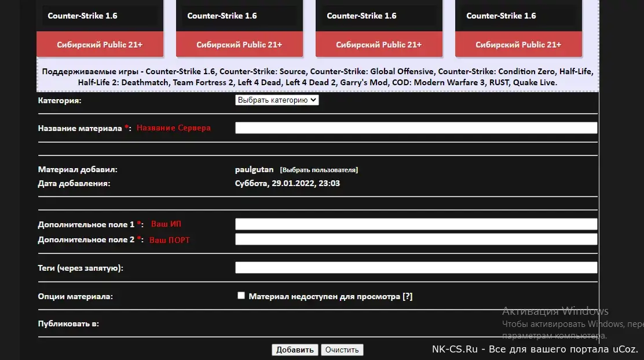Click the 'Категория:' label

pyautogui.click(x=60, y=100)
